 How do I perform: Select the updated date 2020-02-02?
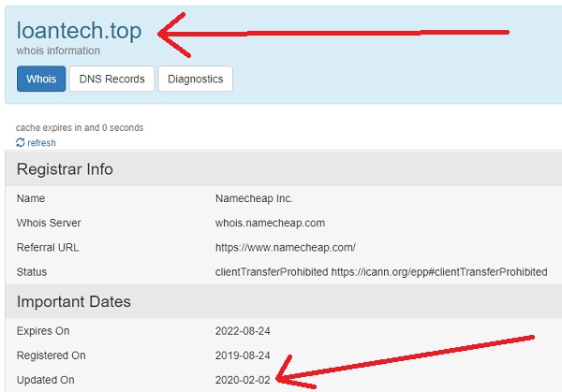(243, 380)
